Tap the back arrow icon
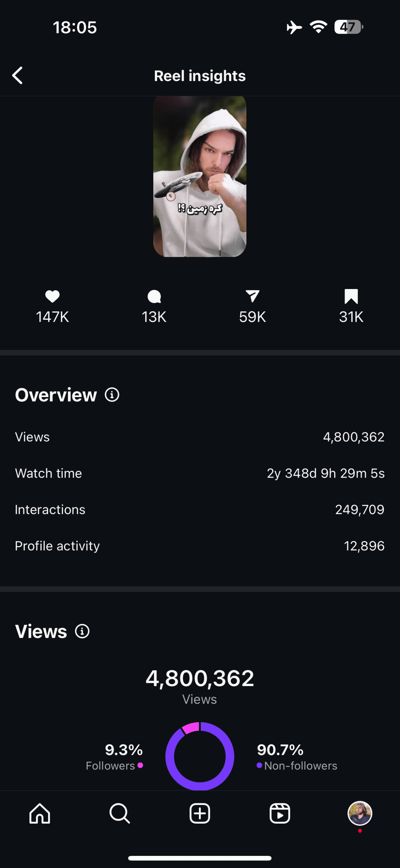The image size is (400, 868). (x=17, y=75)
